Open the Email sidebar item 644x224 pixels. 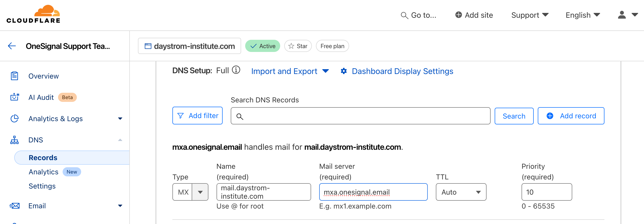point(37,206)
